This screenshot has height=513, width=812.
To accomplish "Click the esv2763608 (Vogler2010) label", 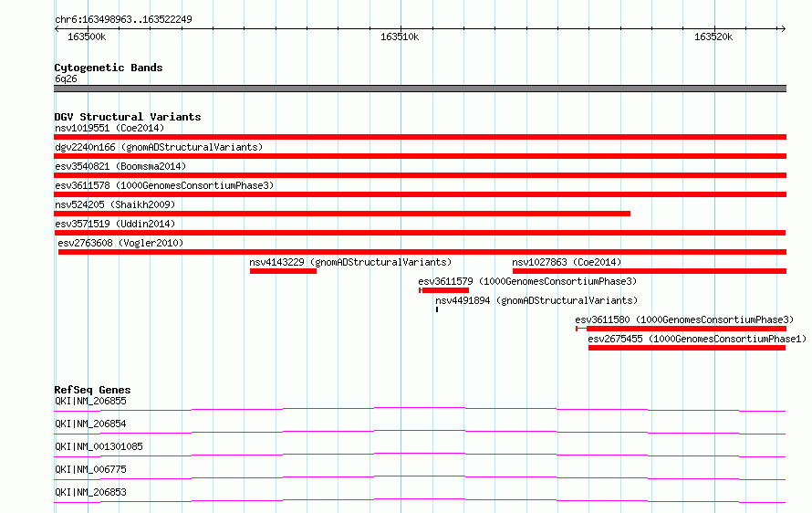I will pyautogui.click(x=120, y=243).
